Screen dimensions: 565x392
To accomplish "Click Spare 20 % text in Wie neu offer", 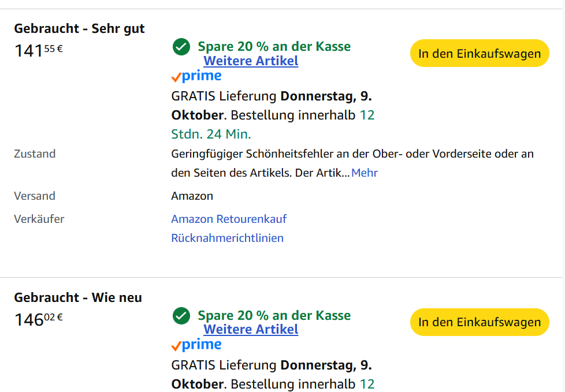I will click(x=274, y=316).
